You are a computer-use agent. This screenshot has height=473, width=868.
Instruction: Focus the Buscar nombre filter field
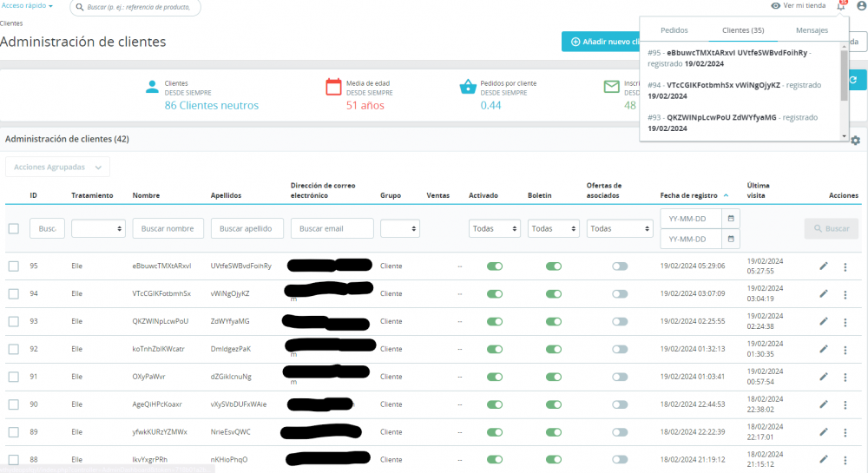[x=168, y=228]
